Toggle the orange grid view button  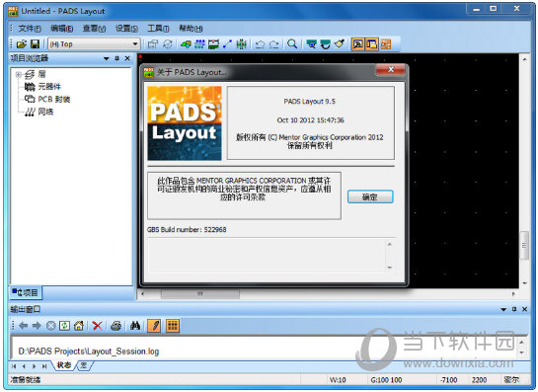(x=173, y=326)
